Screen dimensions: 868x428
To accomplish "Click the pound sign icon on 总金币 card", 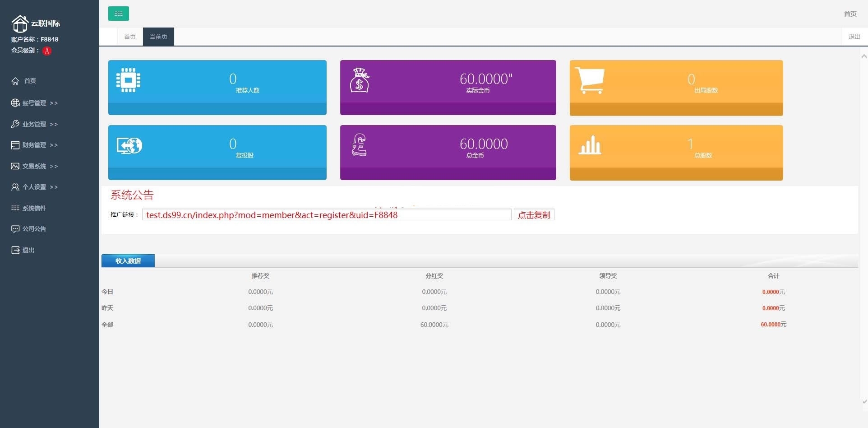I will (x=359, y=145).
